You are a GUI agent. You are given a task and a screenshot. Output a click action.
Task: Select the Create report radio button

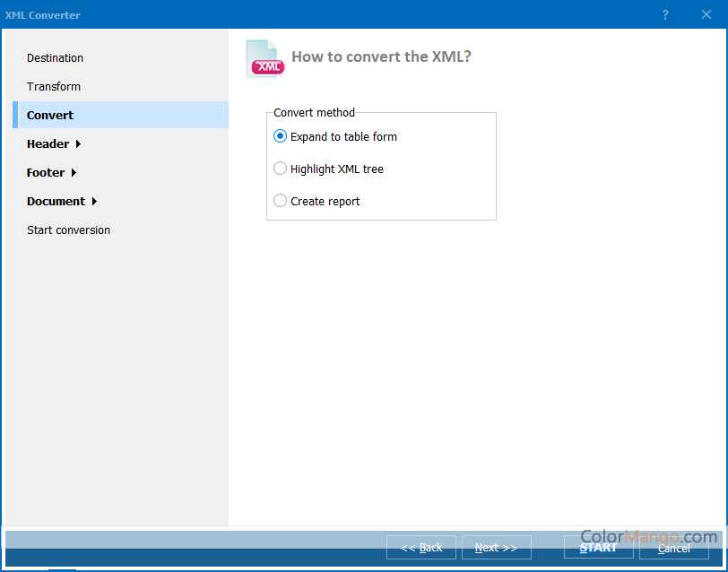pos(281,201)
